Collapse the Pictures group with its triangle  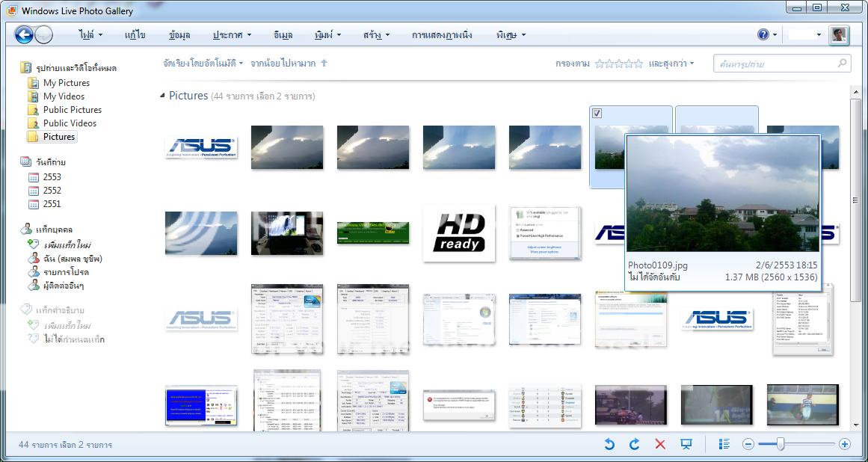click(x=163, y=96)
